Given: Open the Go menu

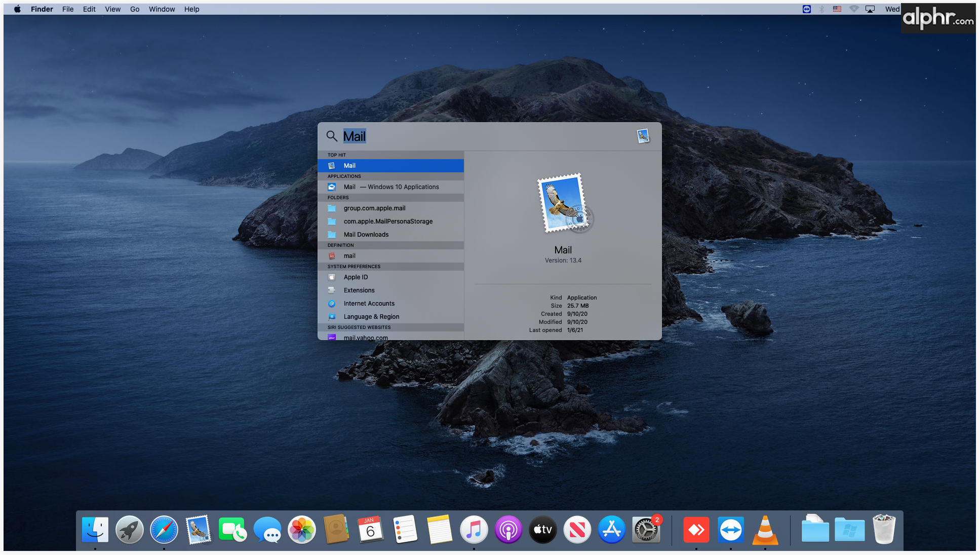Looking at the screenshot, I should pos(135,9).
